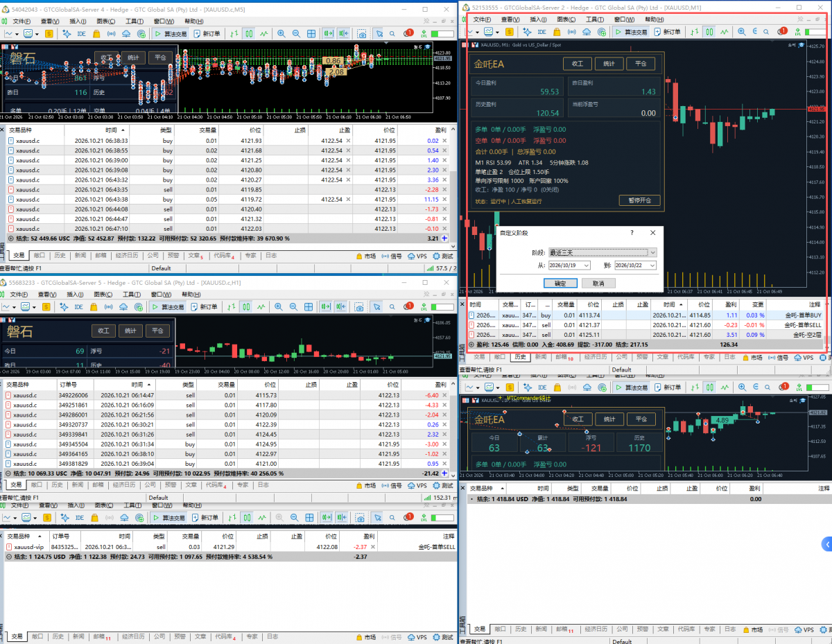Select the cursor arrow tool in the 55683233 toolbar
This screenshot has width=832, height=644.
click(376, 306)
